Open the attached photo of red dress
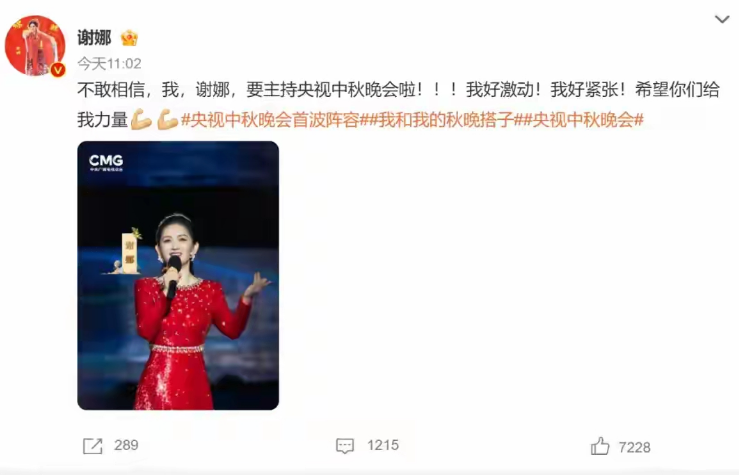 pyautogui.click(x=178, y=276)
